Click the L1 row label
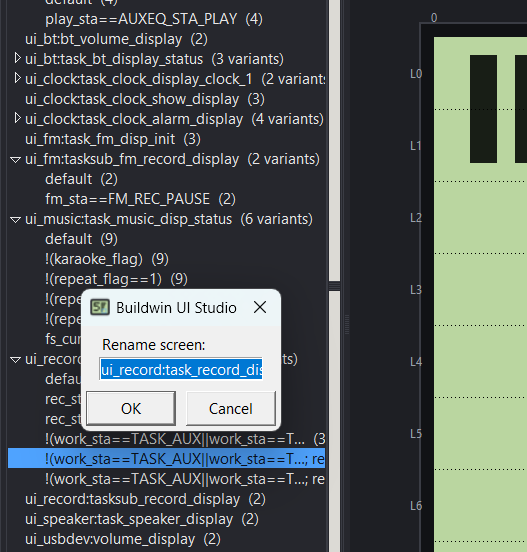The height and width of the screenshot is (552, 527). click(x=416, y=146)
